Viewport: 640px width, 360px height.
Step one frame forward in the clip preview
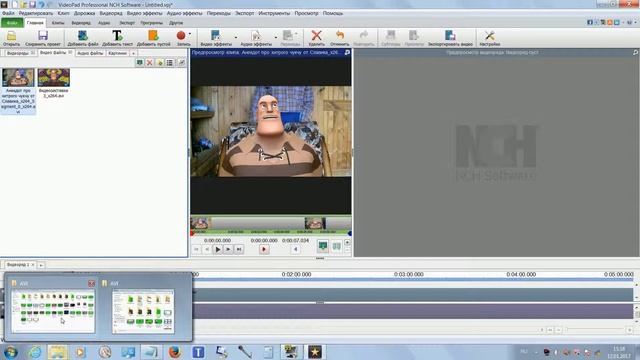(x=228, y=249)
